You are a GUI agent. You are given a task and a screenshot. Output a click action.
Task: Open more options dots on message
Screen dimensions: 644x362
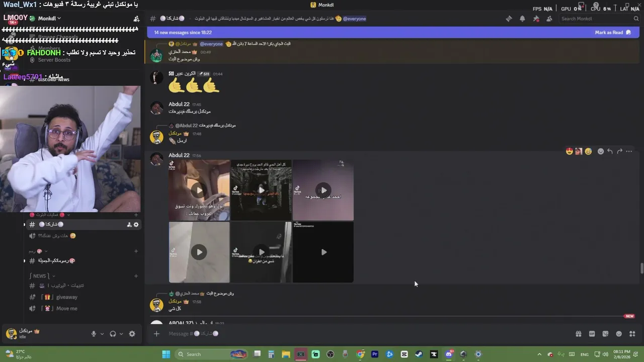coord(629,151)
